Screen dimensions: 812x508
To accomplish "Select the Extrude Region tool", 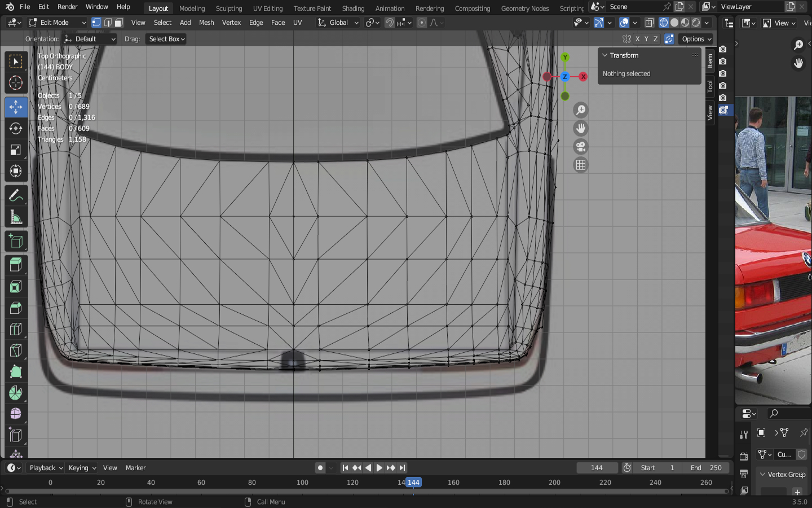I will pos(16,264).
